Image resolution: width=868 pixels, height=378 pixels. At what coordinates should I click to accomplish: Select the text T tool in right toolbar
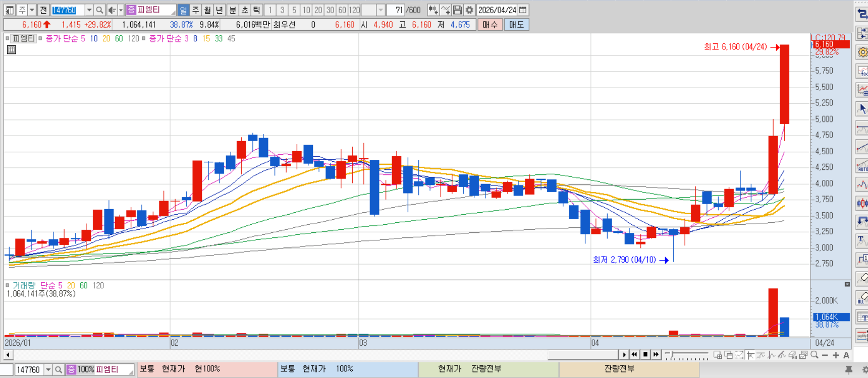pyautogui.click(x=862, y=241)
